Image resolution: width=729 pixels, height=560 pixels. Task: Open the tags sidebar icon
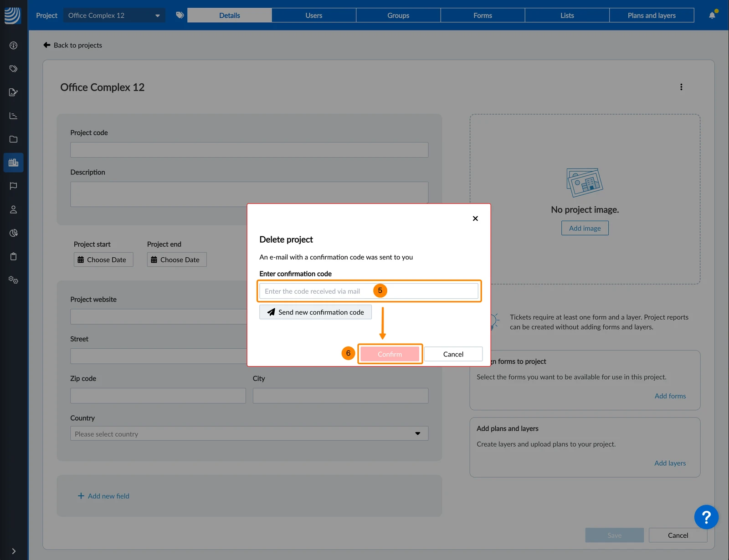13,69
